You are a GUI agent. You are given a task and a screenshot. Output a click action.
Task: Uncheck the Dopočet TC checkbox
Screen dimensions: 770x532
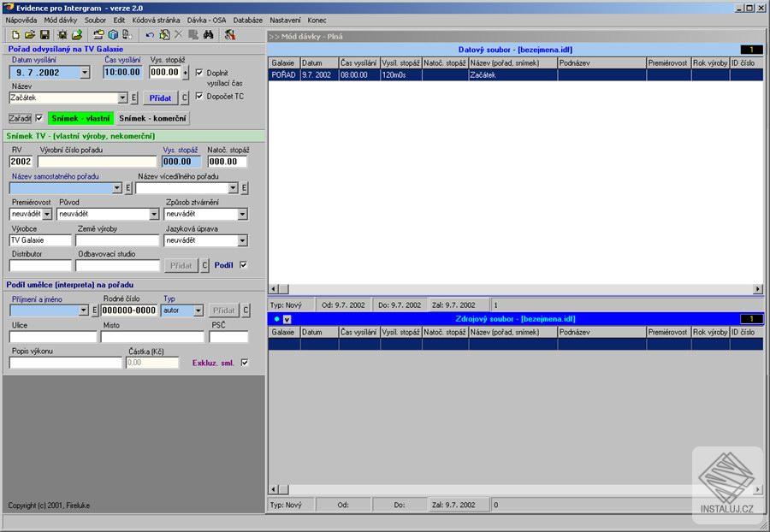tap(199, 96)
